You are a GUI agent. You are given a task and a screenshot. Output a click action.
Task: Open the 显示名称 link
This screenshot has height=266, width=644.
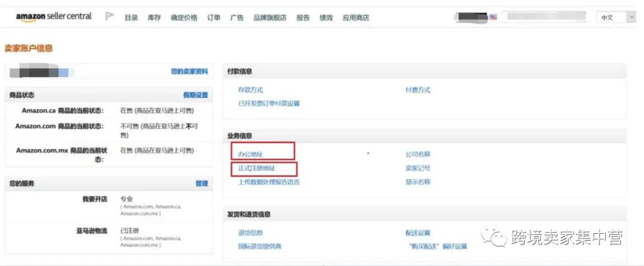coord(417,182)
